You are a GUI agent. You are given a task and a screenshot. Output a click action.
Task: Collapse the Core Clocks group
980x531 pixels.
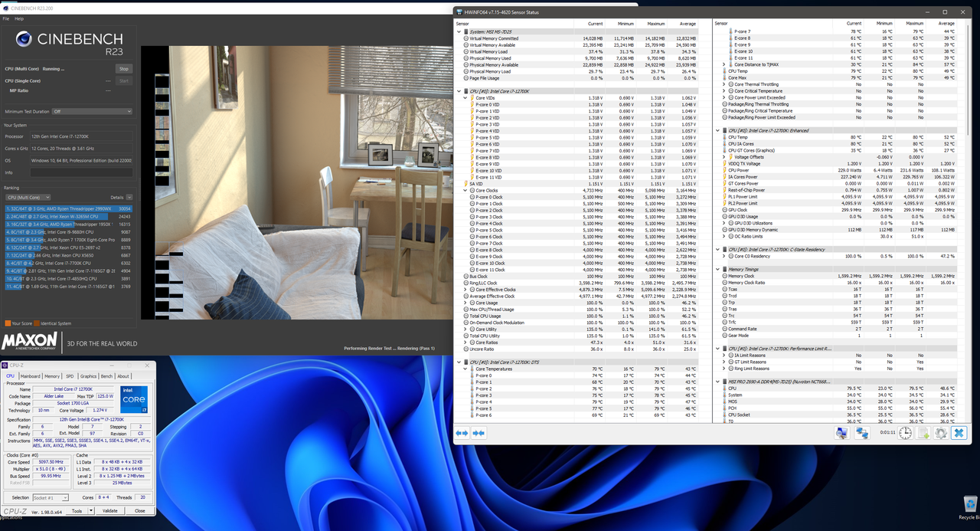tap(465, 190)
